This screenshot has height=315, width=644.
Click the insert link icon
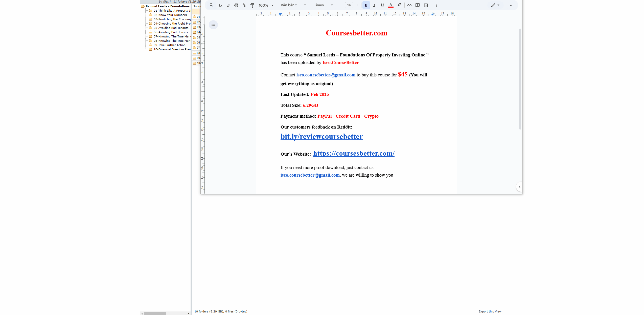tap(409, 5)
